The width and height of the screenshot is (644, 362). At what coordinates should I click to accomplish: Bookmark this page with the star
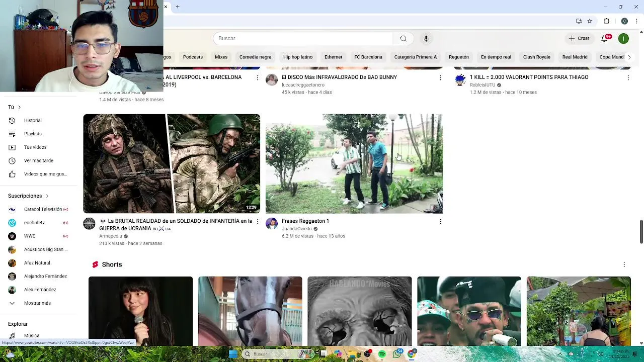coord(590,21)
